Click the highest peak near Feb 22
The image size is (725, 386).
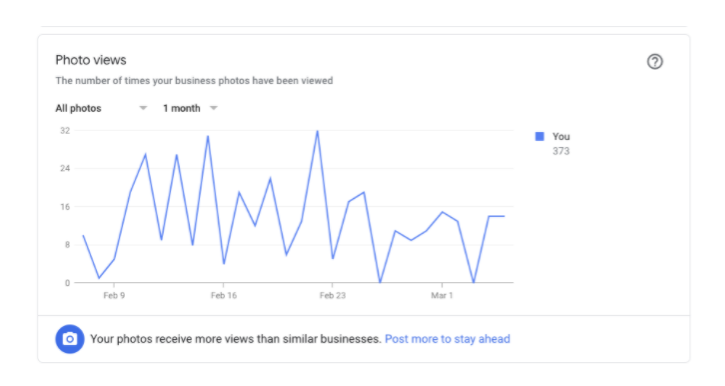tap(317, 131)
